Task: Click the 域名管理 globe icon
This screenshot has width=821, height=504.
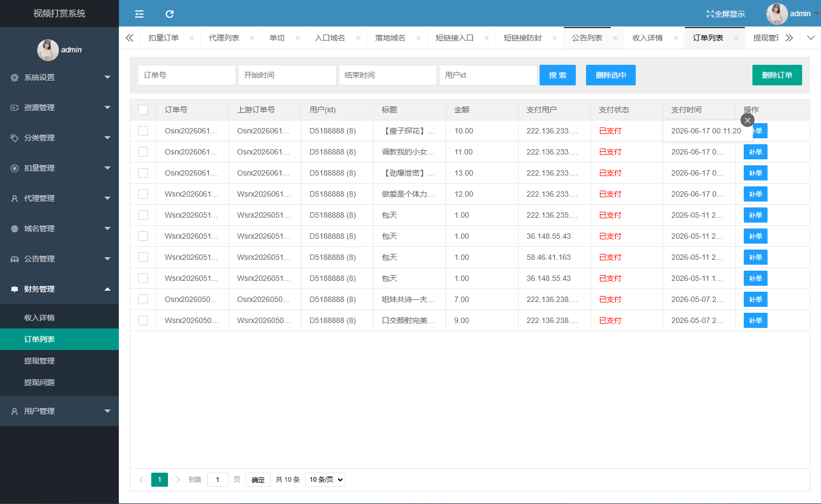Action: point(15,229)
